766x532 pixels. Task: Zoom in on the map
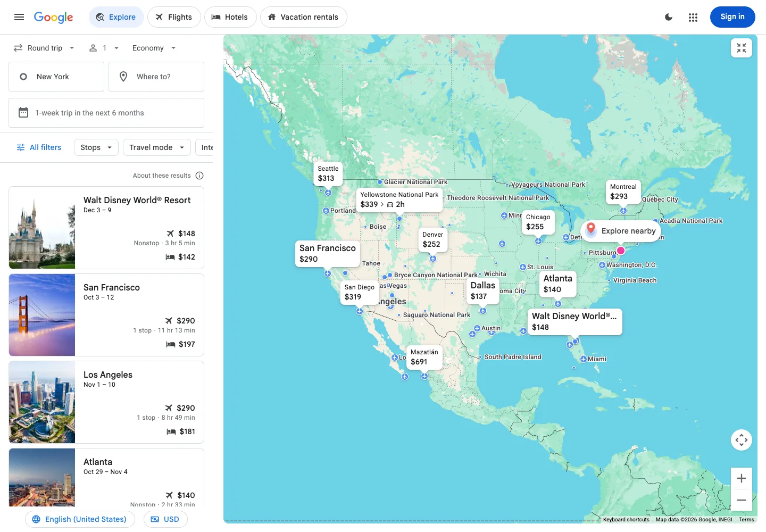pyautogui.click(x=742, y=478)
